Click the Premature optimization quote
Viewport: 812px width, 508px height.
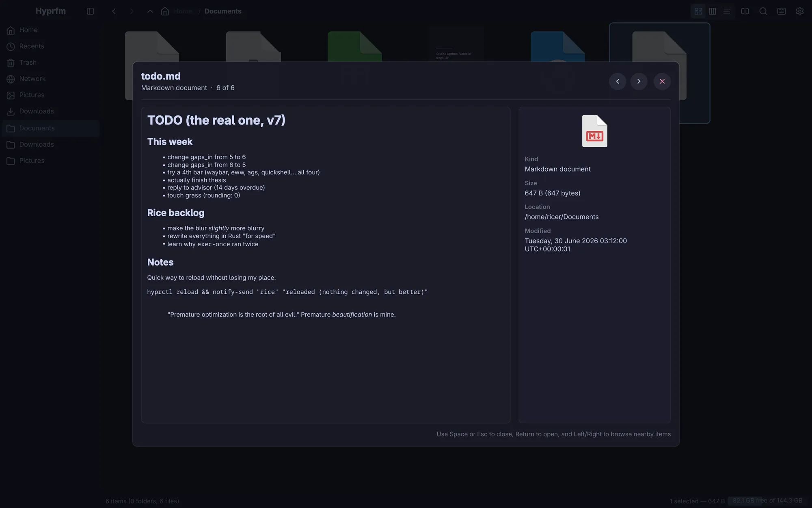coord(281,315)
